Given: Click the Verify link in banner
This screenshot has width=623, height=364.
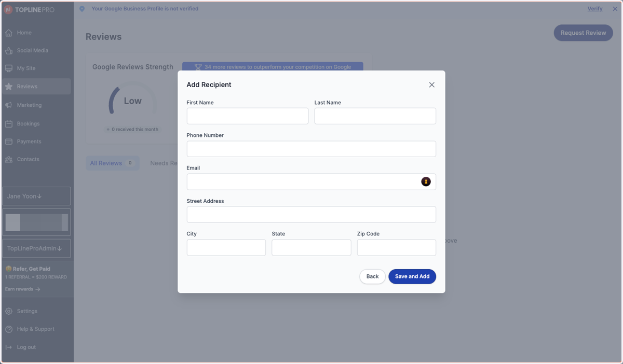Looking at the screenshot, I should click(x=595, y=9).
